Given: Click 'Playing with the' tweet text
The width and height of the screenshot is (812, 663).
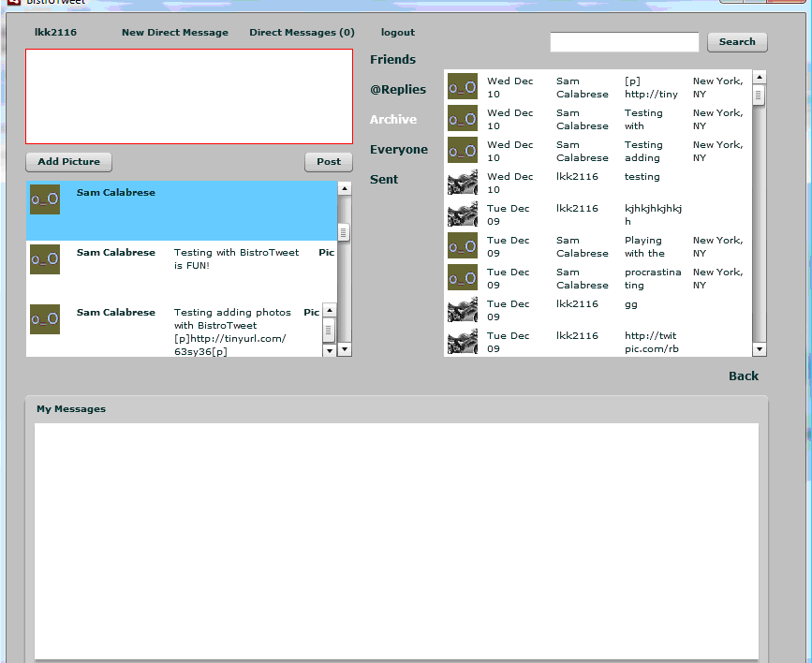Looking at the screenshot, I should 644,246.
